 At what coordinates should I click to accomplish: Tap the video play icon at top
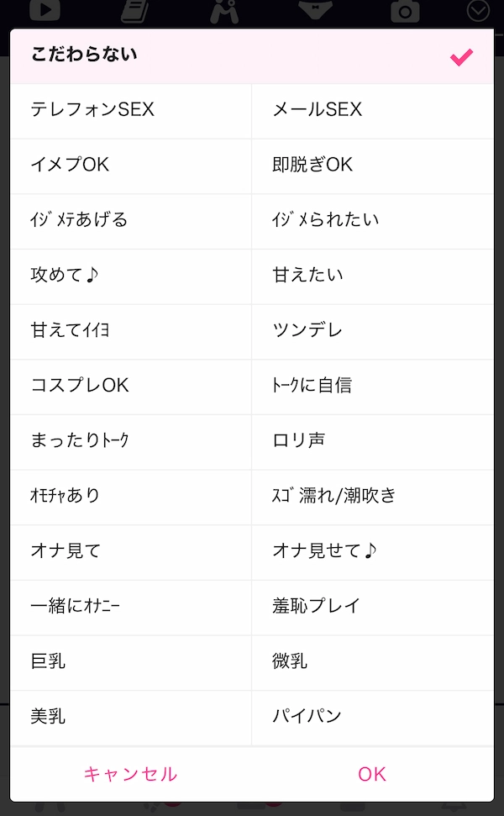coord(45,10)
